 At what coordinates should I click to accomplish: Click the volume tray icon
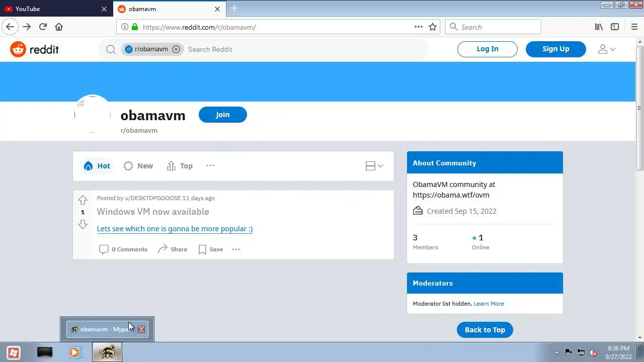tap(593, 352)
